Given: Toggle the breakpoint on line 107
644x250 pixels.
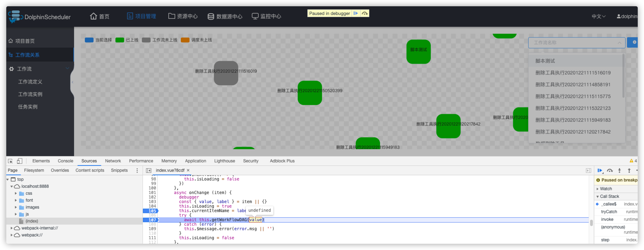Looking at the screenshot, I should 152,220.
